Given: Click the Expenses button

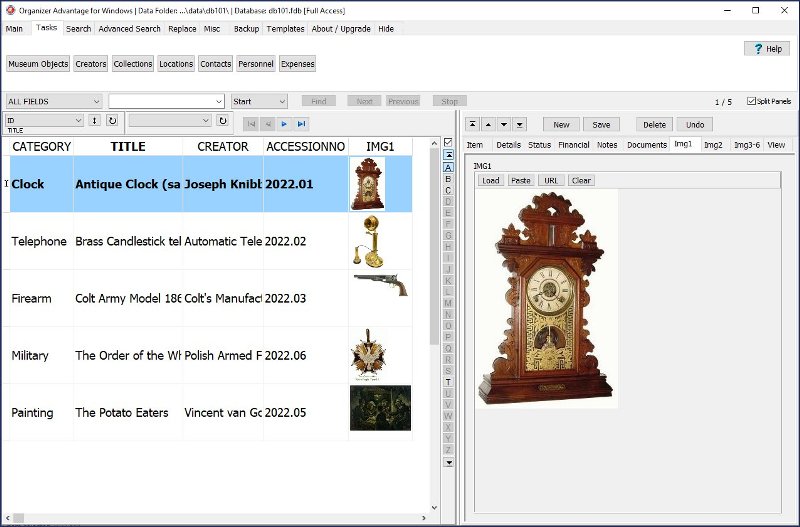Looking at the screenshot, I should point(297,64).
